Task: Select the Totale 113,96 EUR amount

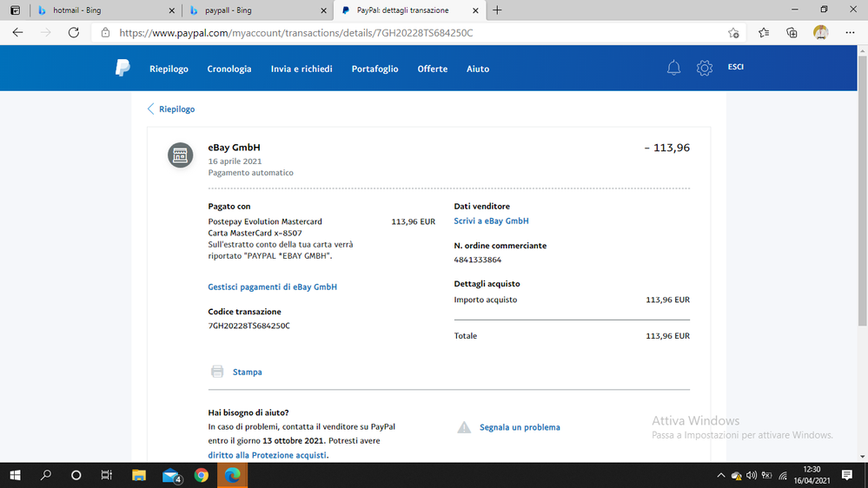Action: (667, 336)
